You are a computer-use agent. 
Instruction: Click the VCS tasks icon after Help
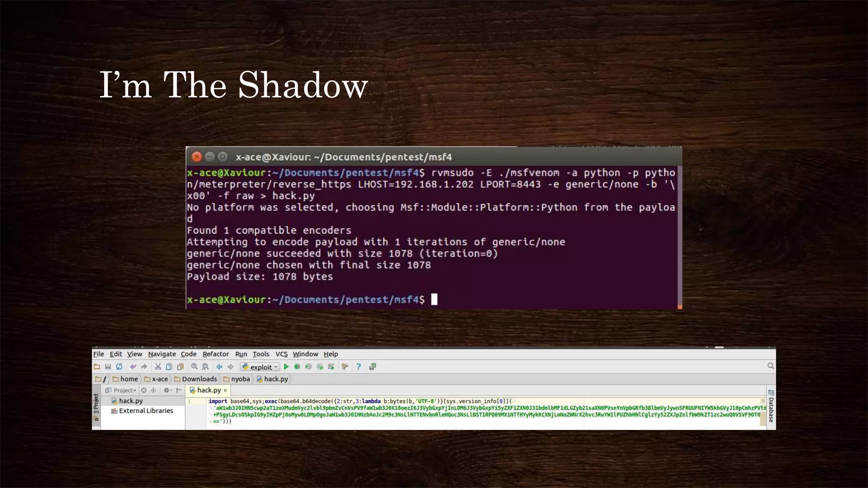(x=373, y=367)
